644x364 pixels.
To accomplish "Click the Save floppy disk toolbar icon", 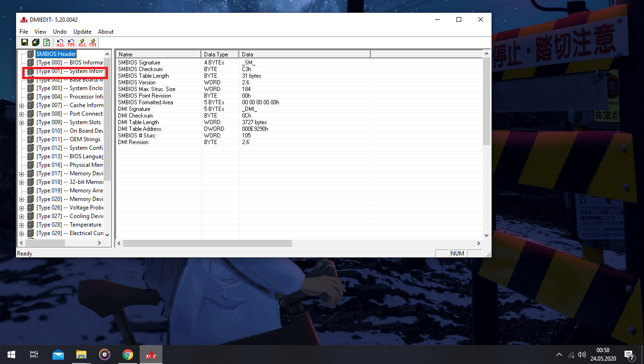I will pyautogui.click(x=25, y=43).
